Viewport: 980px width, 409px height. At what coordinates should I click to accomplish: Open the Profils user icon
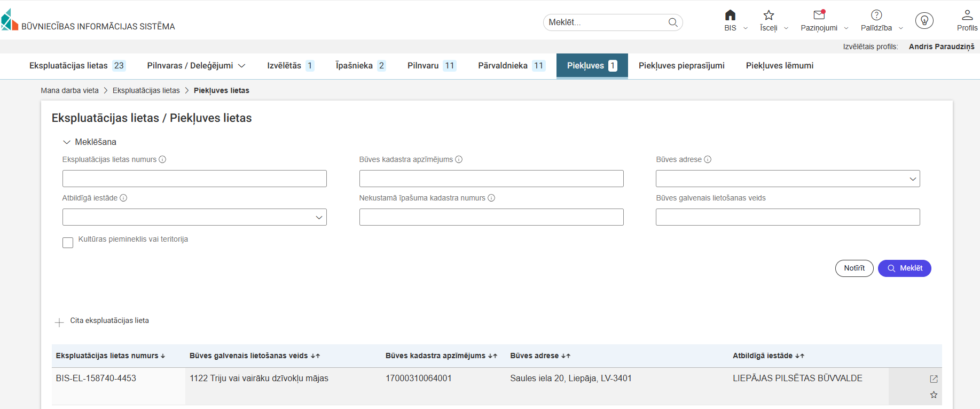pos(967,16)
